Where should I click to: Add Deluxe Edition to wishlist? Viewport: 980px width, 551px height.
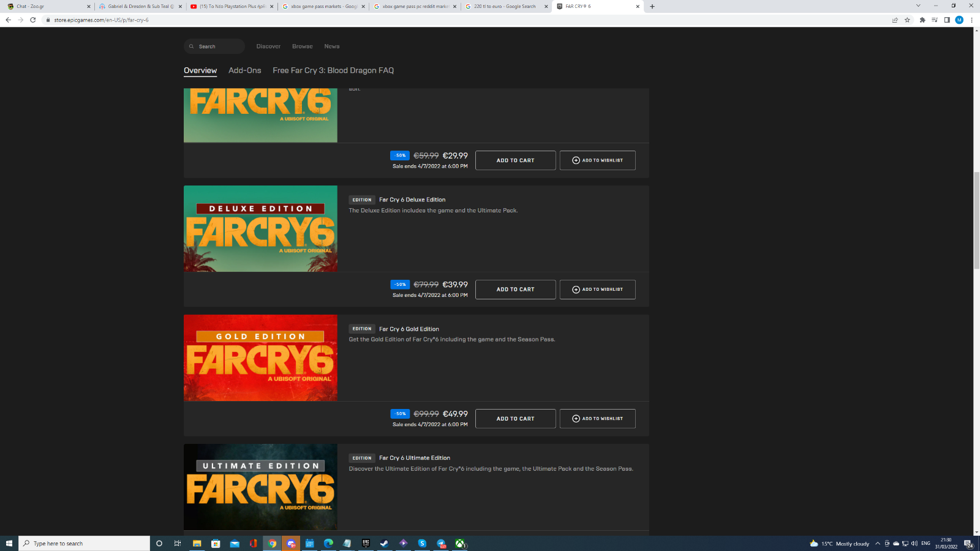point(597,290)
